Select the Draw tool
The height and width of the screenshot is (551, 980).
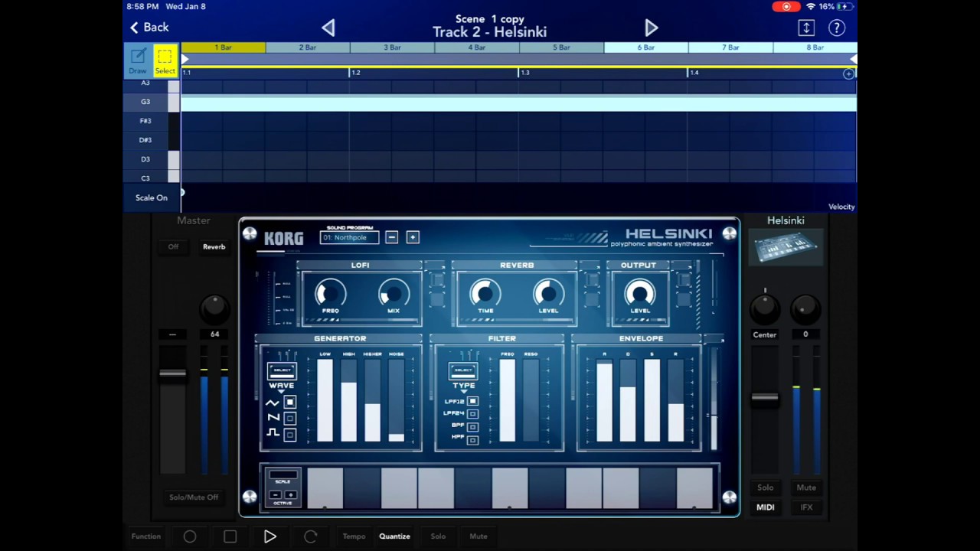click(x=138, y=61)
